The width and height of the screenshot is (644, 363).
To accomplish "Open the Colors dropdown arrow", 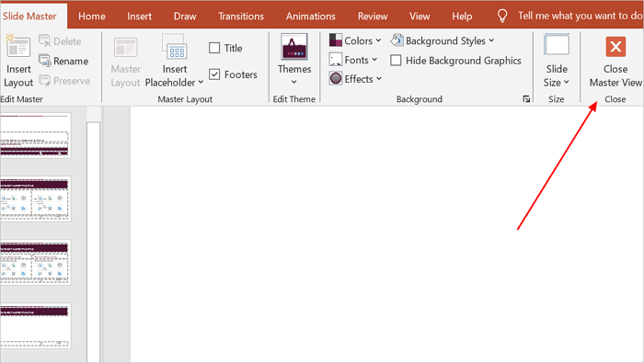I will coord(378,40).
